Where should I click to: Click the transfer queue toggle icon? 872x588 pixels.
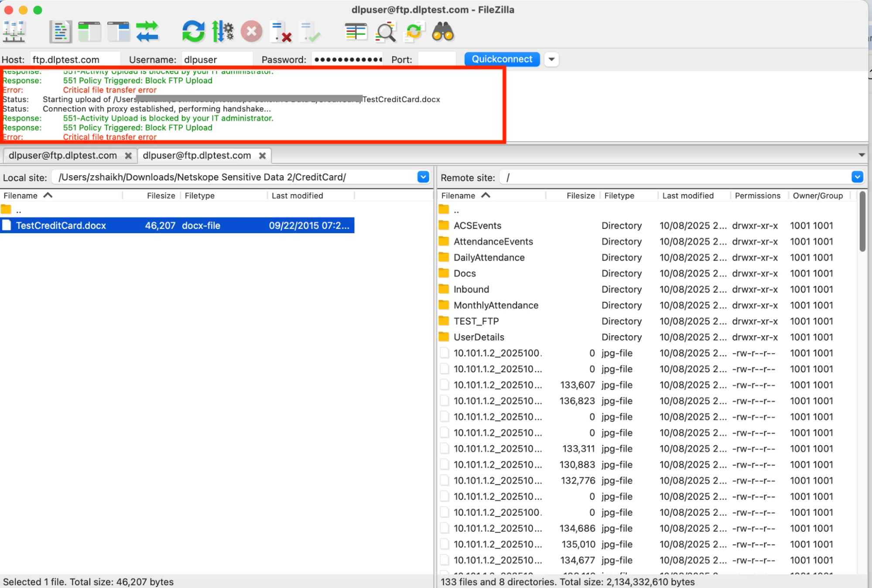(x=147, y=32)
